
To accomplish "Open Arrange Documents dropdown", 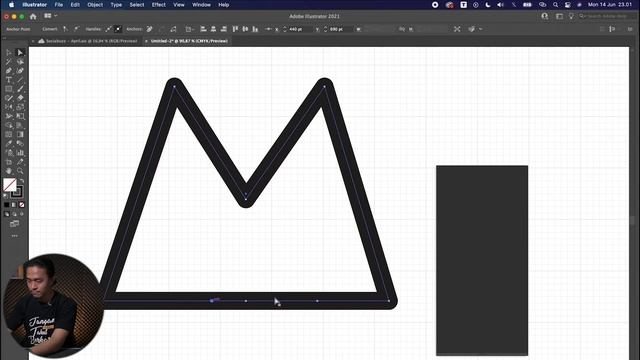I will pos(51,16).
